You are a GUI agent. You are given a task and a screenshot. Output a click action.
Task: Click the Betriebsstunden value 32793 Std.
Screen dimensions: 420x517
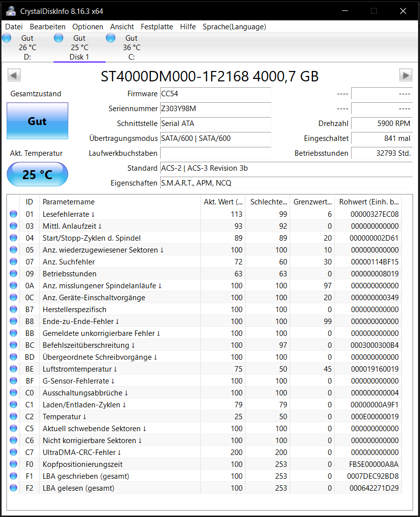pyautogui.click(x=382, y=153)
